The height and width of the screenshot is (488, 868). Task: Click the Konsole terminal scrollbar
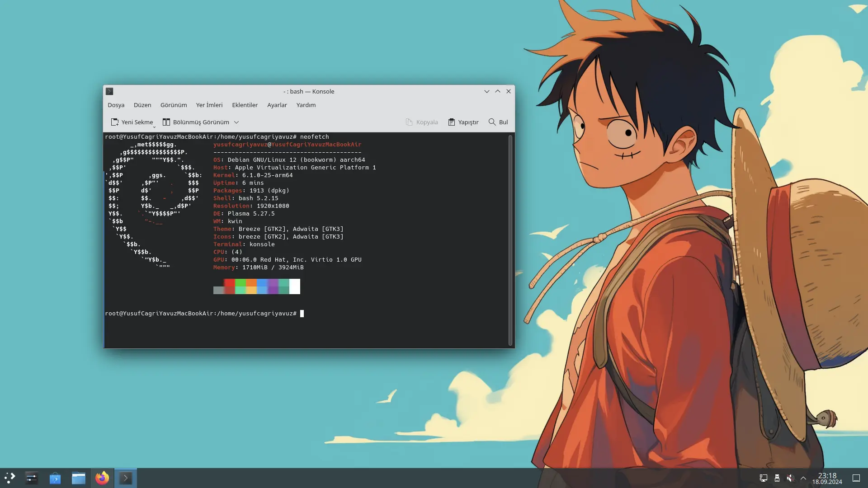[510, 240]
